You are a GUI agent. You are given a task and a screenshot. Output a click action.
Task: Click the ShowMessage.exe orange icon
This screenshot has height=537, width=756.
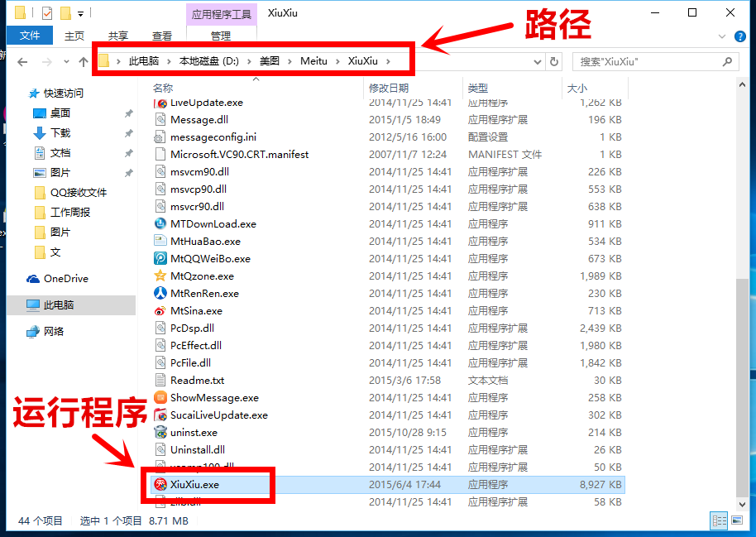coord(160,397)
